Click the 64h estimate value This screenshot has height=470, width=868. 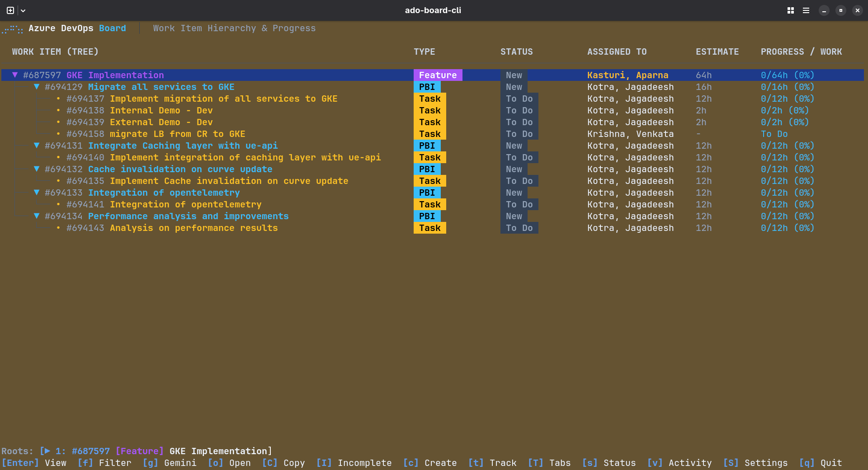coord(704,75)
